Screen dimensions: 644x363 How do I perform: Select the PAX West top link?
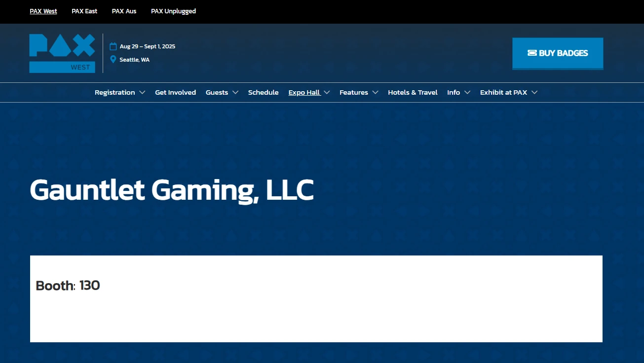coord(43,11)
